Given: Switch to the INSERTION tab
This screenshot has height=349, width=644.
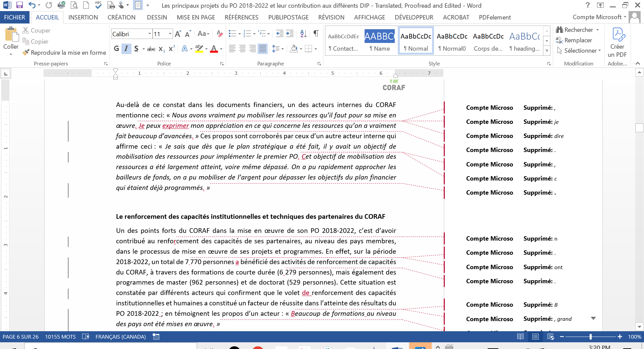Looking at the screenshot, I should coord(83,17).
